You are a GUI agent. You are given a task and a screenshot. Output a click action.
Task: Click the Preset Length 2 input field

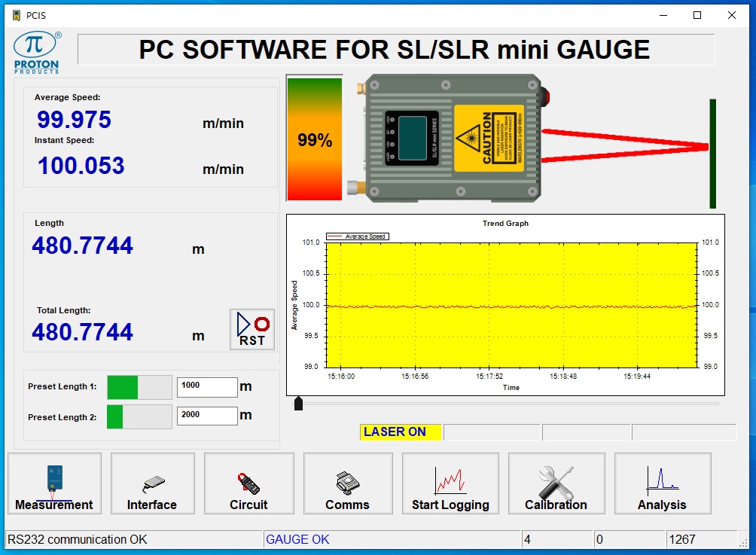click(207, 416)
